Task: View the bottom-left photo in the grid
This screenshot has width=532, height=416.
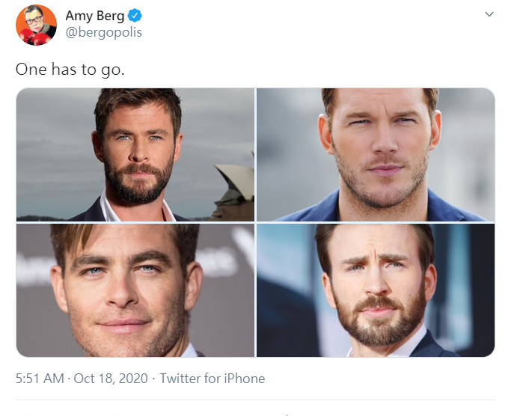Action: tap(135, 290)
